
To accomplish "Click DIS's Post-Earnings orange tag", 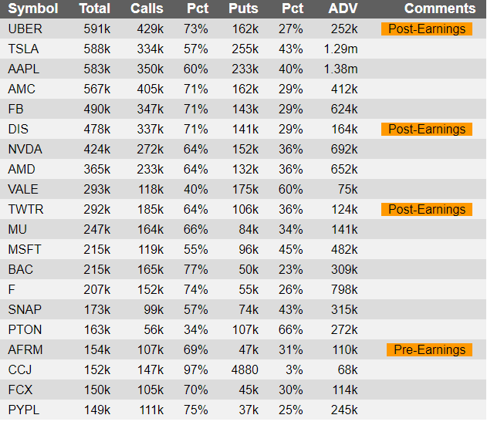I will pyautogui.click(x=427, y=129).
